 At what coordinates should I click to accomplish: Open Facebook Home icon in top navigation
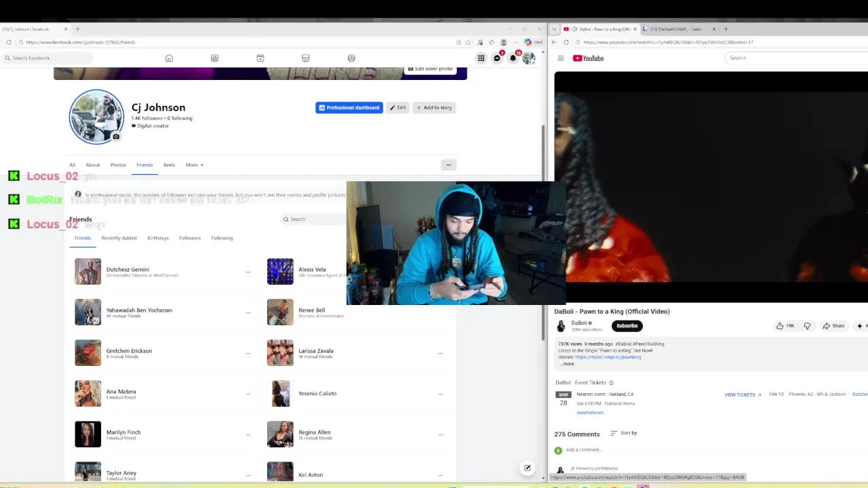pyautogui.click(x=169, y=58)
